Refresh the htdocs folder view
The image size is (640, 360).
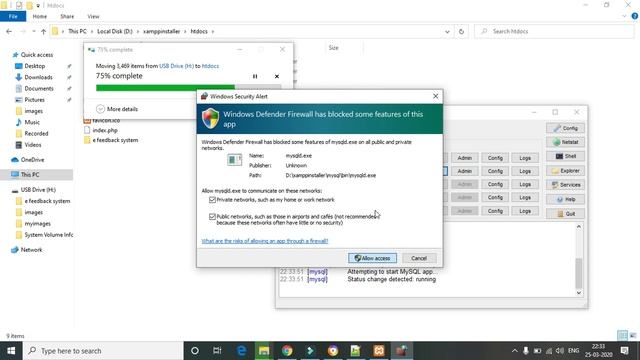click(x=461, y=31)
